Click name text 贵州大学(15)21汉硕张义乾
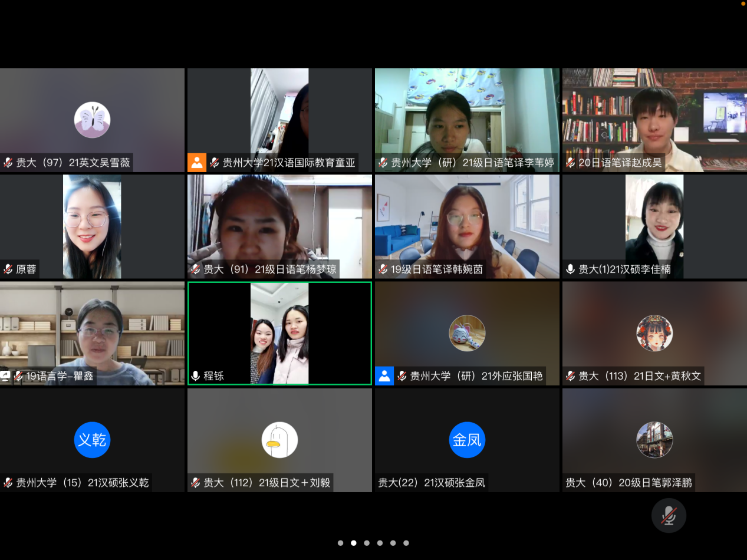Viewport: 747px width, 560px height. [x=83, y=483]
